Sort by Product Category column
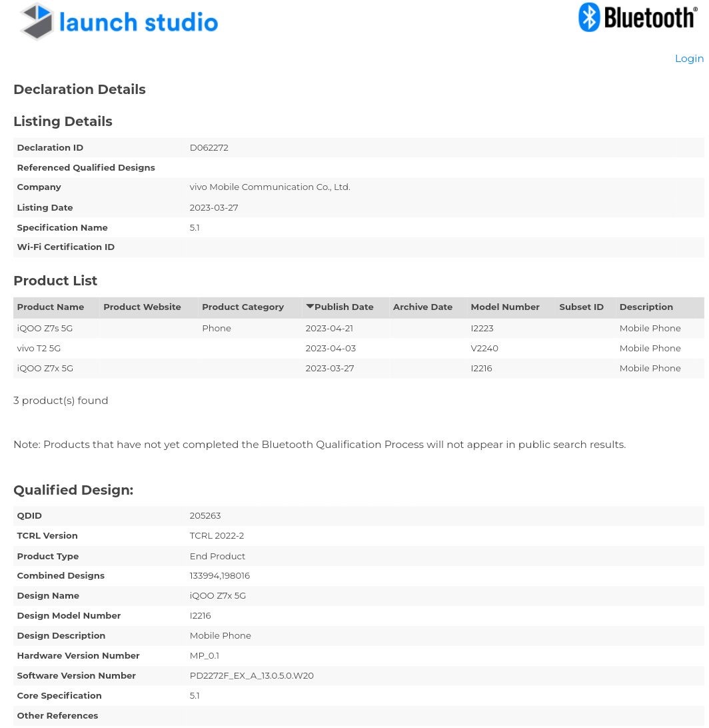 click(x=243, y=307)
